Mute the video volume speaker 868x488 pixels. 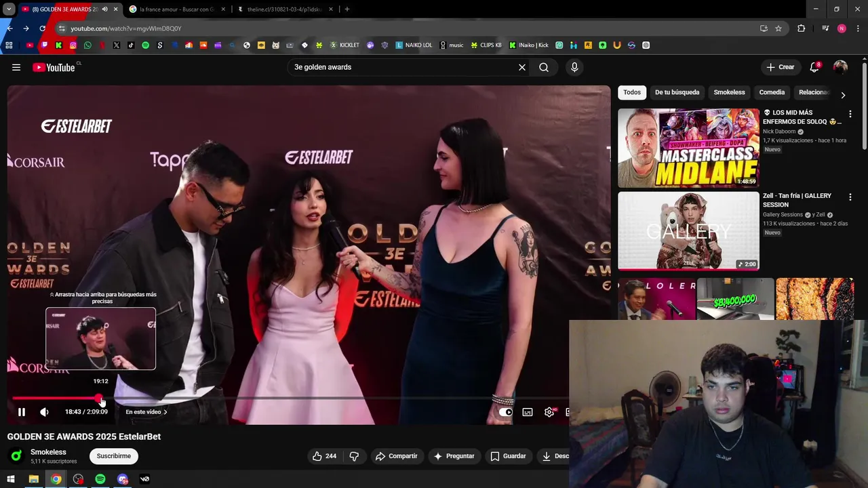[44, 412]
